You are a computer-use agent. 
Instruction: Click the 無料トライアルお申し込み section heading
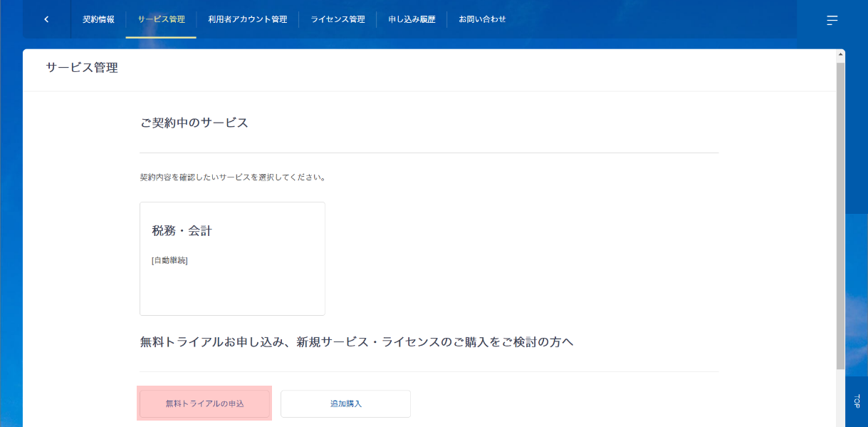[x=356, y=342]
